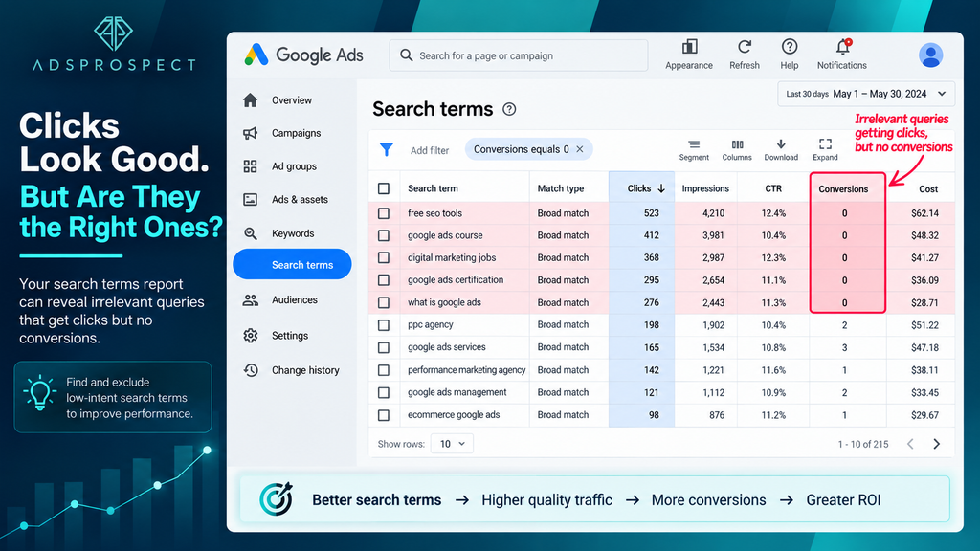Open the Help icon
Screen dimensions: 980x551
(x=790, y=47)
